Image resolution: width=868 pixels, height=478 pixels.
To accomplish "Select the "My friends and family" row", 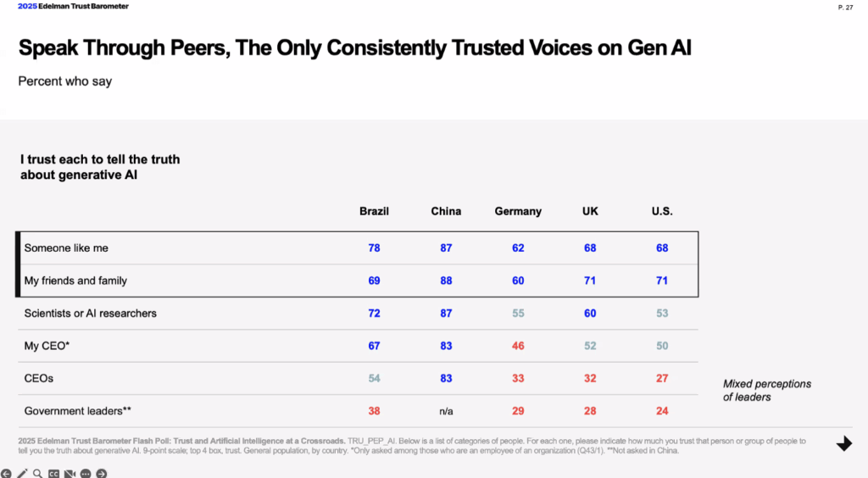I will point(75,281).
